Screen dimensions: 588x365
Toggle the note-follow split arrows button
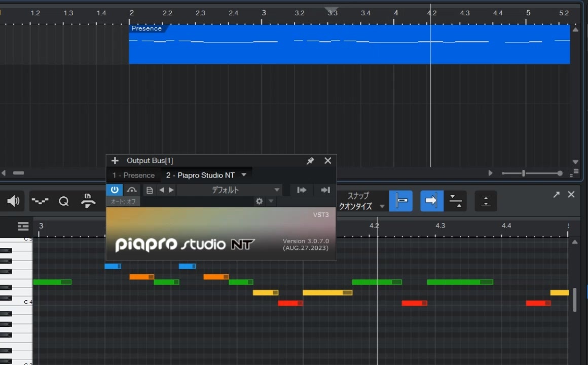[x=455, y=201]
